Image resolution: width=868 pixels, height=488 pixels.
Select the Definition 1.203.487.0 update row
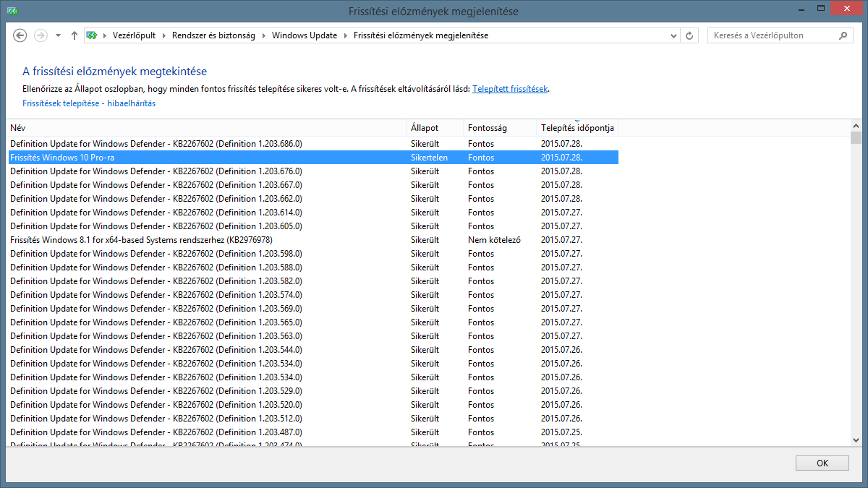(312, 432)
